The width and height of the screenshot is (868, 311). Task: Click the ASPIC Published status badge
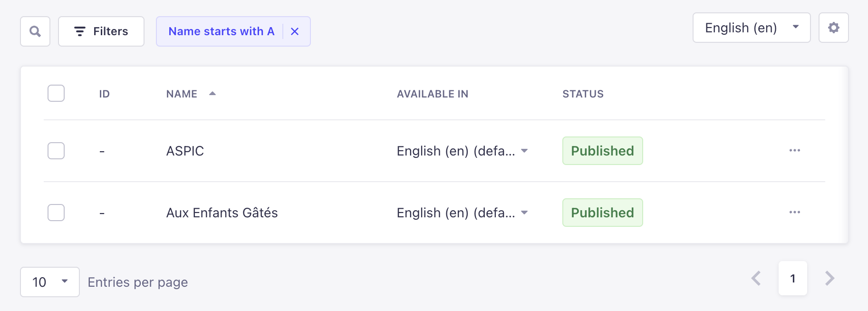(x=602, y=151)
